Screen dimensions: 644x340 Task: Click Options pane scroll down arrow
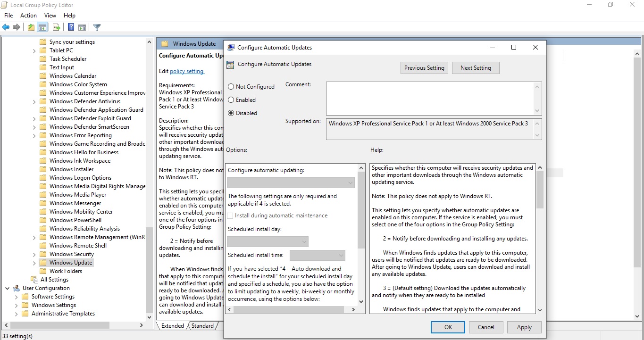(361, 302)
